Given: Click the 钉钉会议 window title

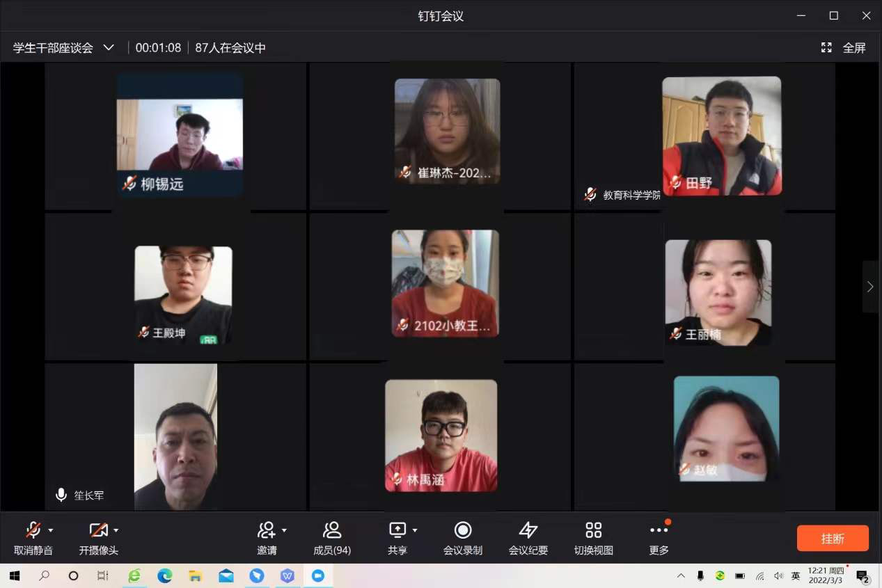Looking at the screenshot, I should coord(441,15).
